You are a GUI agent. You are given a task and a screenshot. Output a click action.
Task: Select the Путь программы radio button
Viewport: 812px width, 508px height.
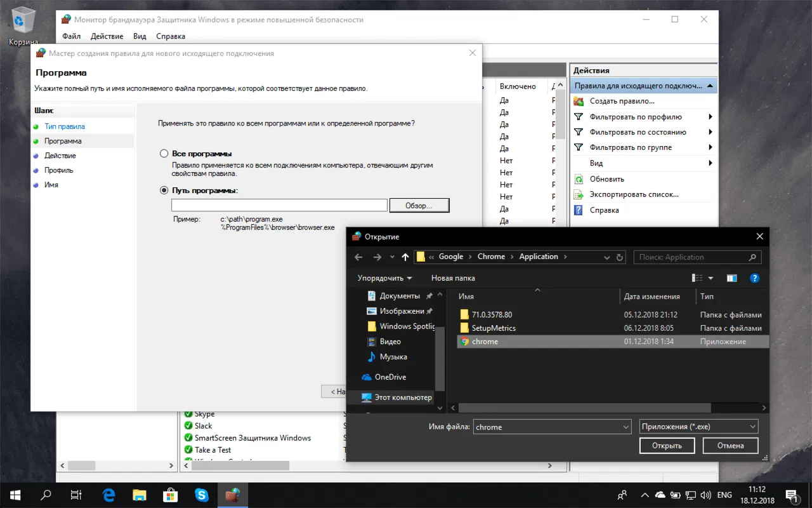point(164,190)
